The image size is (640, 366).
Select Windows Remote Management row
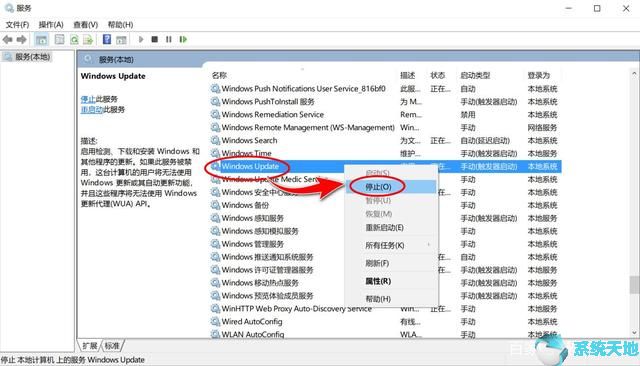pos(386,128)
